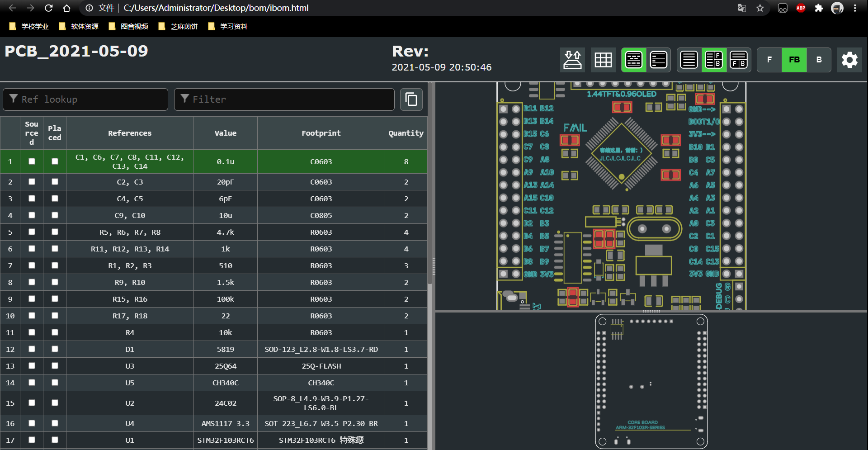
Task: Click the Sourced column header
Action: 32,133
